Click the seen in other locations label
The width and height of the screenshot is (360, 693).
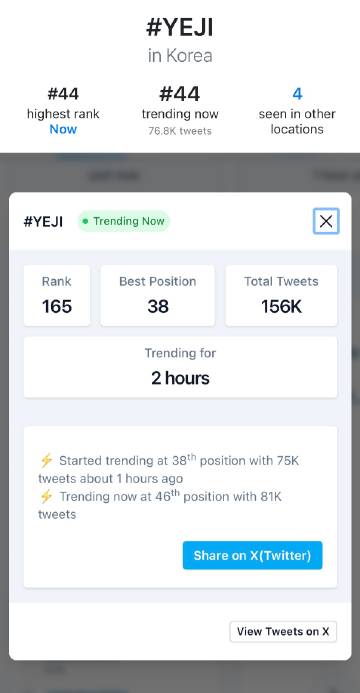click(297, 122)
